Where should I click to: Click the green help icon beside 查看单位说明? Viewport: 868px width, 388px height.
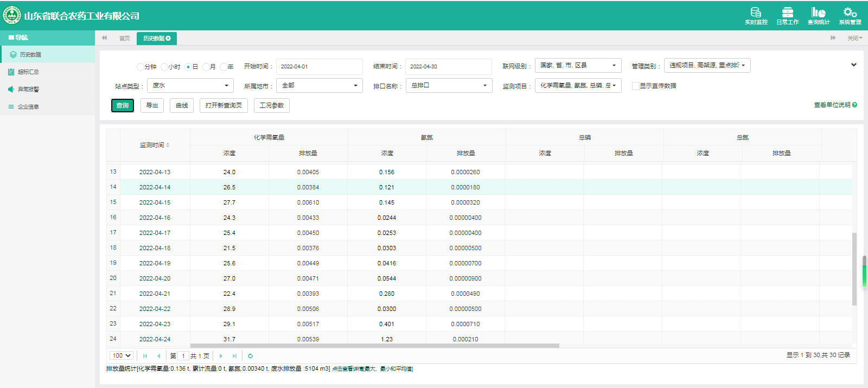tap(854, 105)
